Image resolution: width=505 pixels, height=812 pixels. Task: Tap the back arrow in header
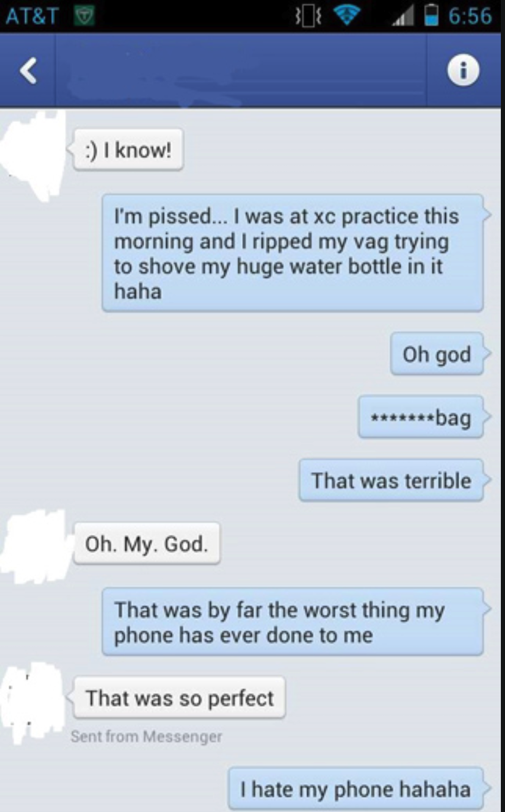27,70
